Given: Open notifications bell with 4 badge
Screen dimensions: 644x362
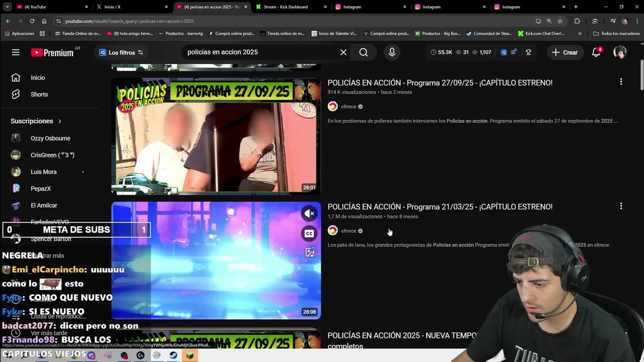Looking at the screenshot, I should [x=596, y=52].
